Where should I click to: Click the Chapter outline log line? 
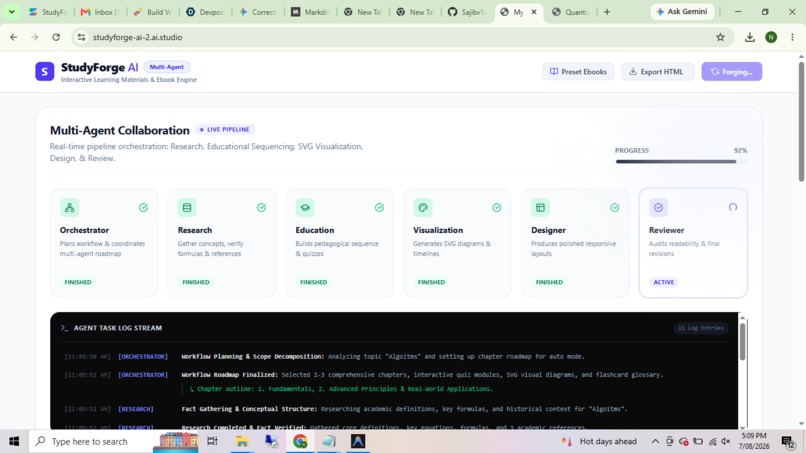341,389
